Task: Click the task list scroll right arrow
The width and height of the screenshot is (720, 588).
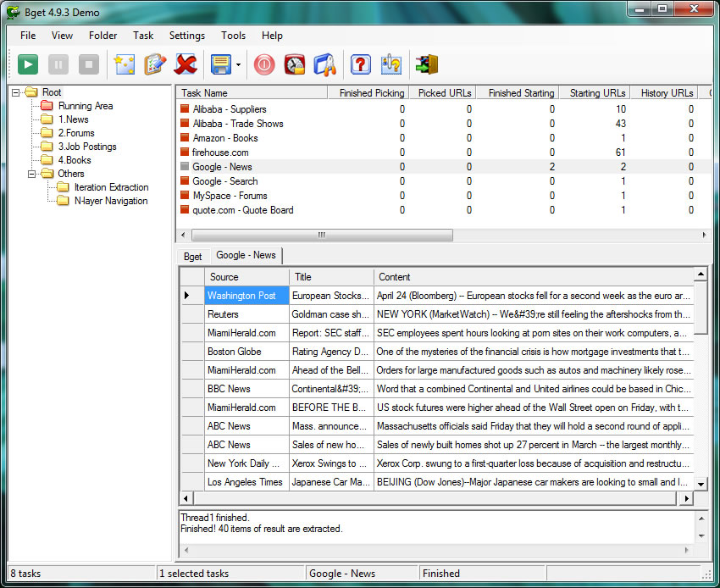Action: [x=704, y=236]
